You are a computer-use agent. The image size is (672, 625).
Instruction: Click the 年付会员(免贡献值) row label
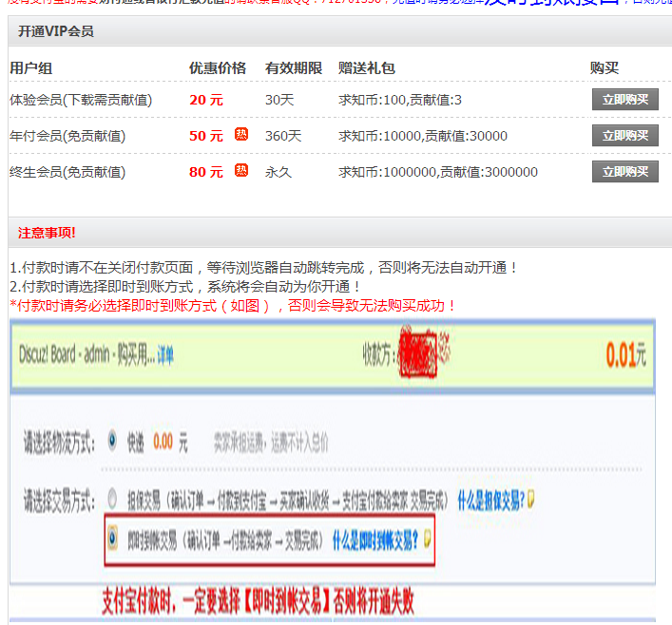click(x=67, y=136)
